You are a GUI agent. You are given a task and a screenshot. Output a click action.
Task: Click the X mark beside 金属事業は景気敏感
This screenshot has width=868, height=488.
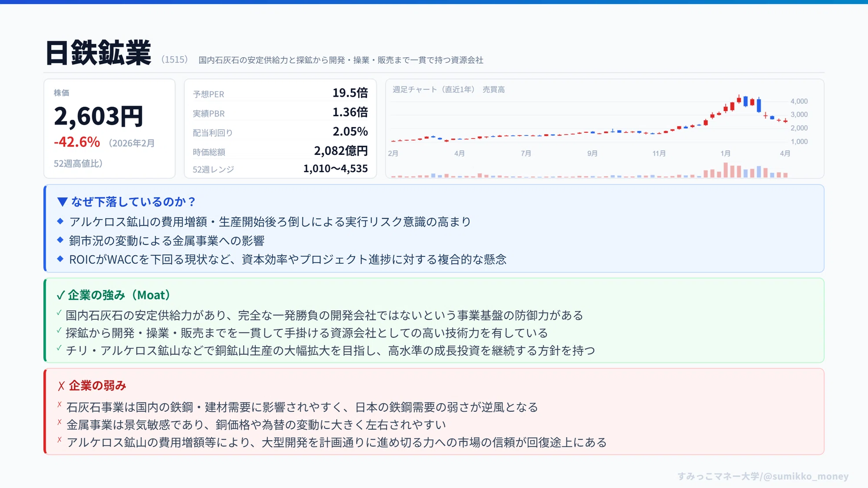59,422
